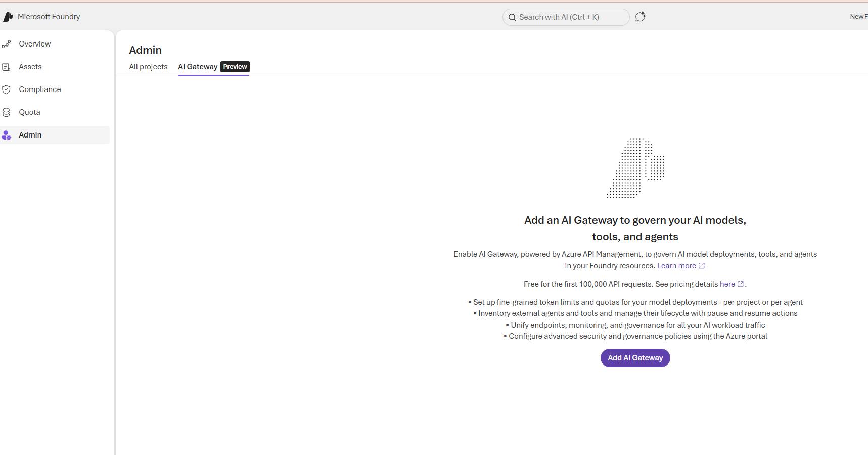Click the Overview icon in the sidebar
This screenshot has width=868, height=455.
[7, 44]
